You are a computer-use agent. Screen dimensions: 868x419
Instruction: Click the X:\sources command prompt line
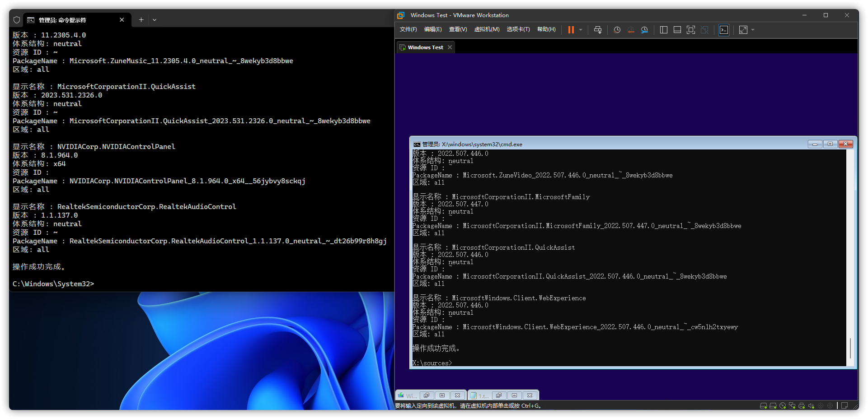pos(432,363)
